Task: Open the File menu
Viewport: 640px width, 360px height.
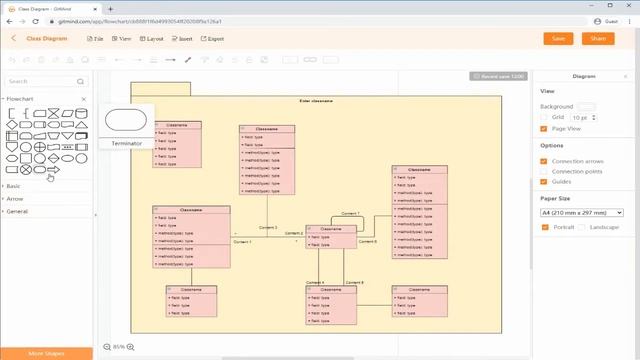Action: [95, 39]
